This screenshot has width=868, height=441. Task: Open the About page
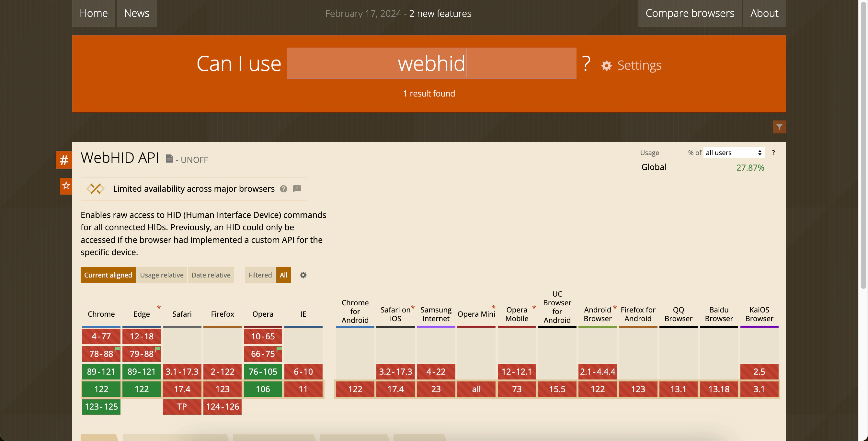click(x=764, y=13)
